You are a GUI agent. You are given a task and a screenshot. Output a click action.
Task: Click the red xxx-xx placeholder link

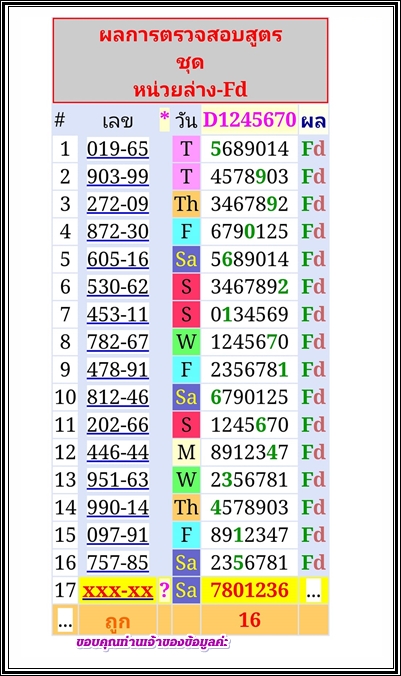click(118, 590)
